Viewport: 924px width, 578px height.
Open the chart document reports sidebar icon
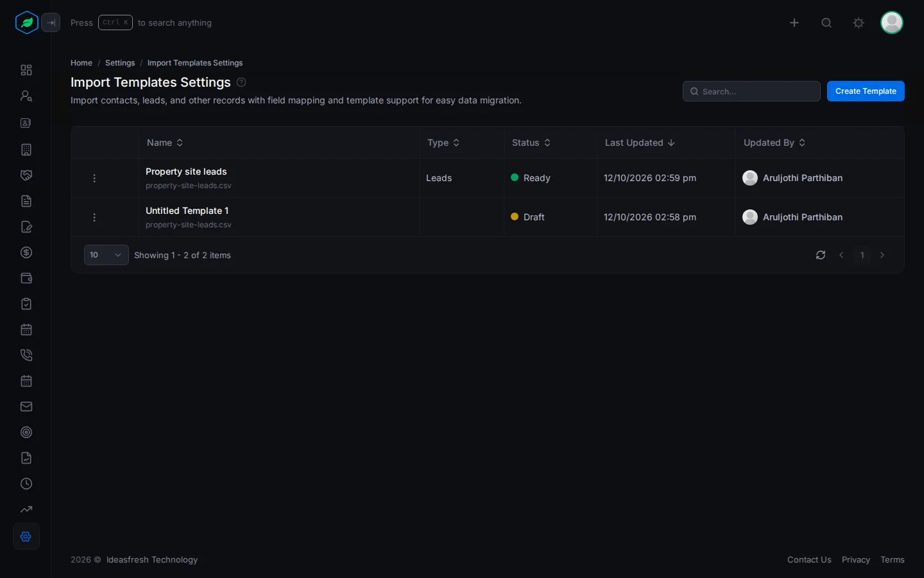[x=26, y=458]
